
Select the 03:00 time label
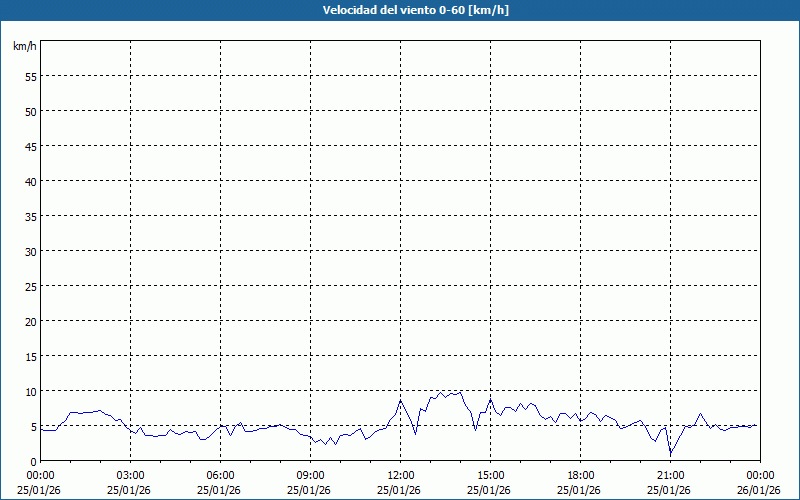point(130,475)
